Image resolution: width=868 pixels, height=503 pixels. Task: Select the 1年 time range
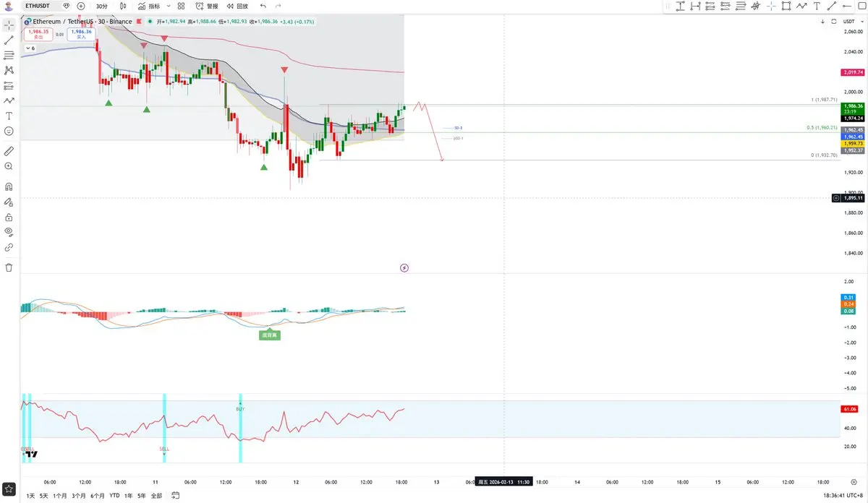129,496
